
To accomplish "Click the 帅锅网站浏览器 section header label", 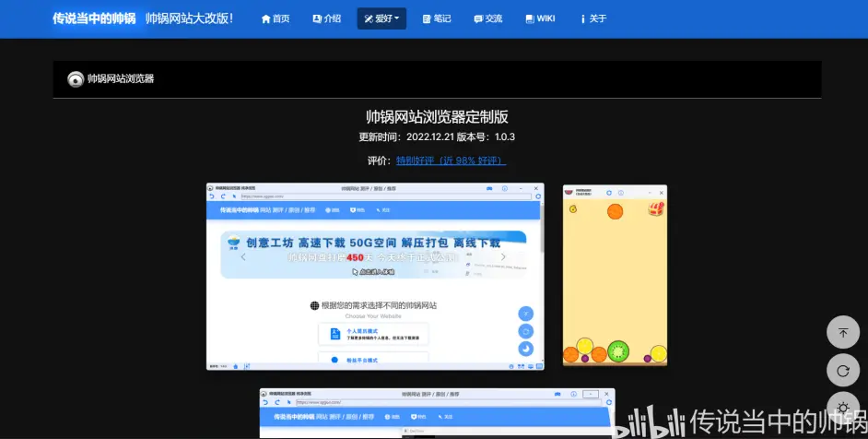I will click(121, 78).
